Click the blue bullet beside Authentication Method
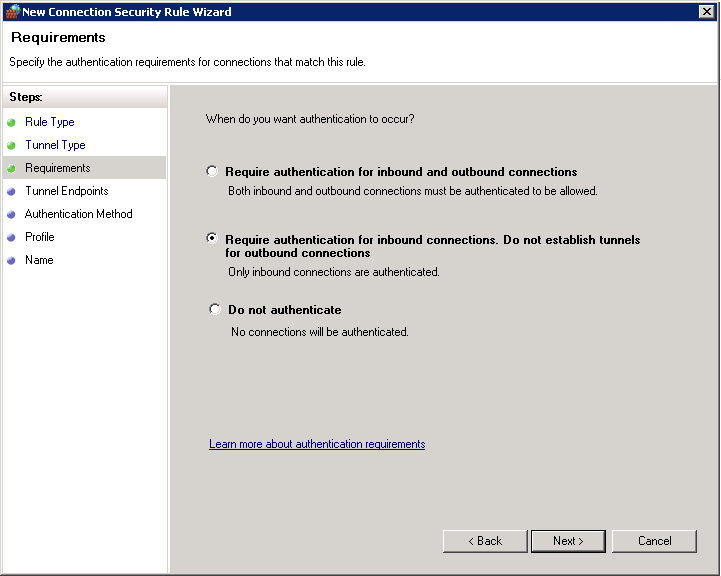 11,214
